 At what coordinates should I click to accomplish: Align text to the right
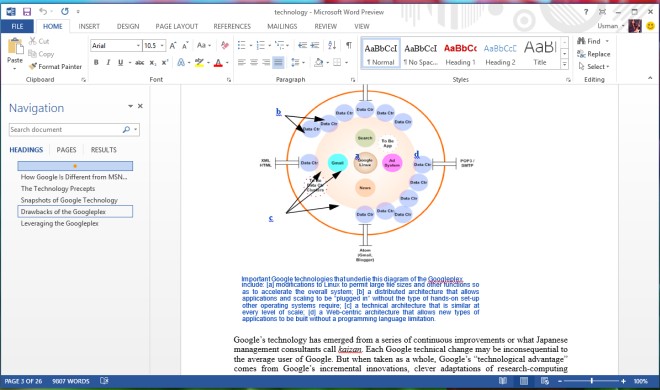click(x=266, y=62)
